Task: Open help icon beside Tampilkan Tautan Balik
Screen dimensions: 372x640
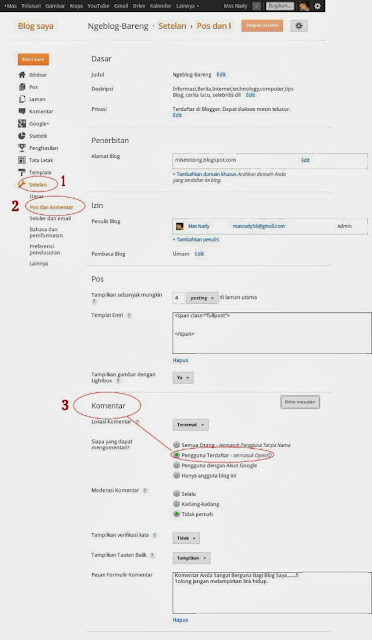Action: tap(152, 555)
